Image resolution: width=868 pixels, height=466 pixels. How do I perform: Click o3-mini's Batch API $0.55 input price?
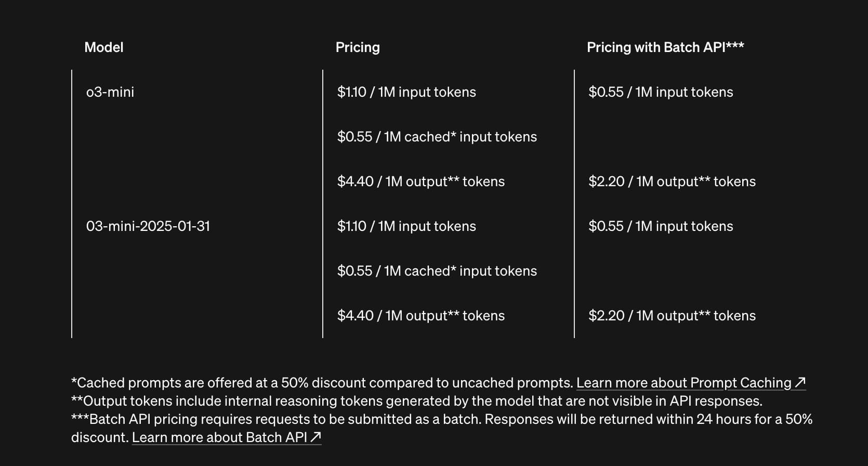click(x=661, y=92)
